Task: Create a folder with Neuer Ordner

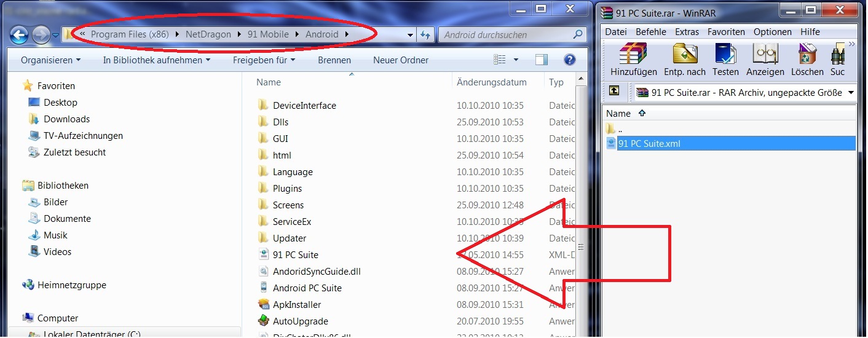Action: pyautogui.click(x=401, y=60)
